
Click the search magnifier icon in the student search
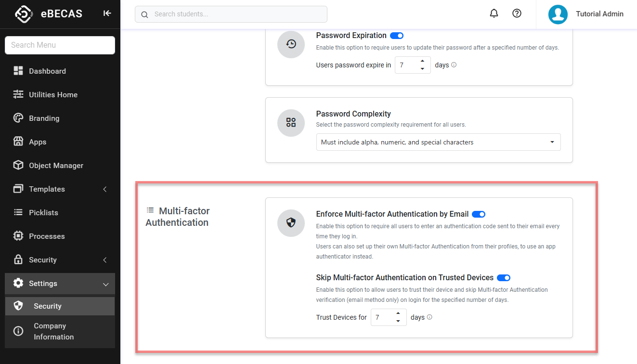144,14
